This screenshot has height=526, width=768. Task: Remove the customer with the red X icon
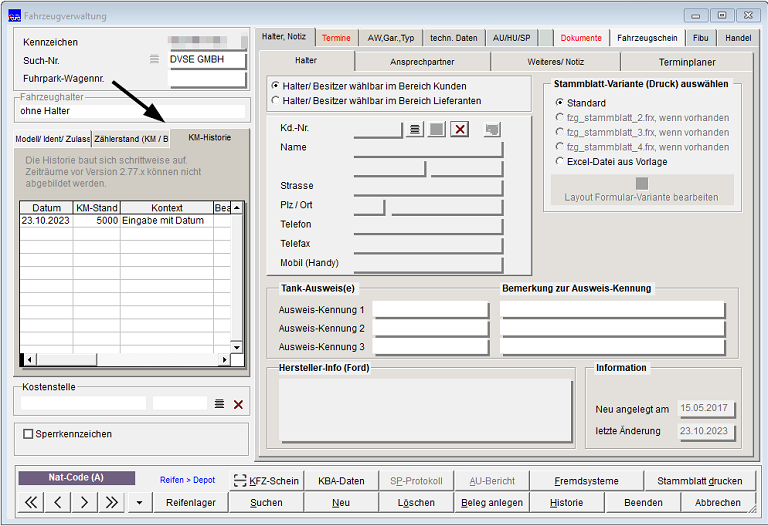pos(459,129)
